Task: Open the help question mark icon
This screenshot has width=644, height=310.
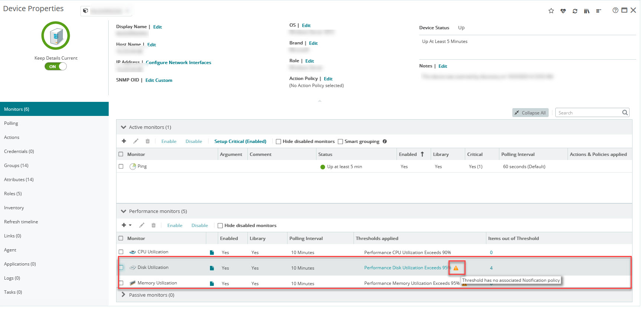Action: pos(615,10)
